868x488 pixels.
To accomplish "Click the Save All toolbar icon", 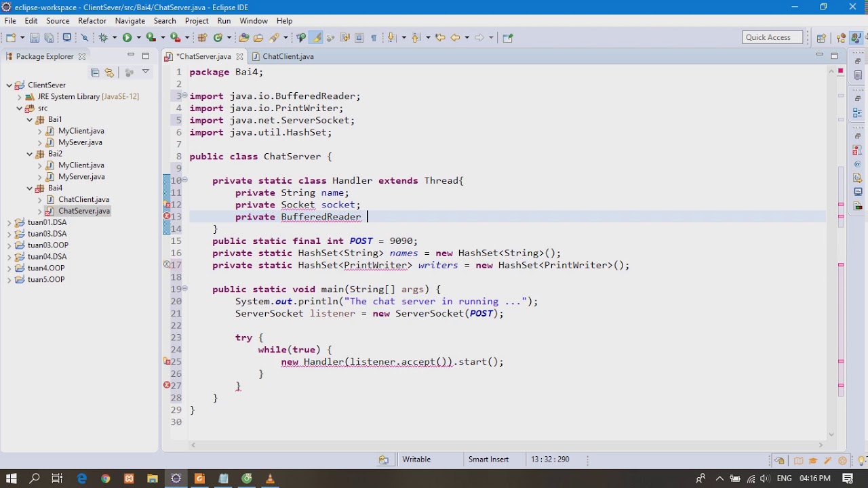I will click(x=48, y=38).
